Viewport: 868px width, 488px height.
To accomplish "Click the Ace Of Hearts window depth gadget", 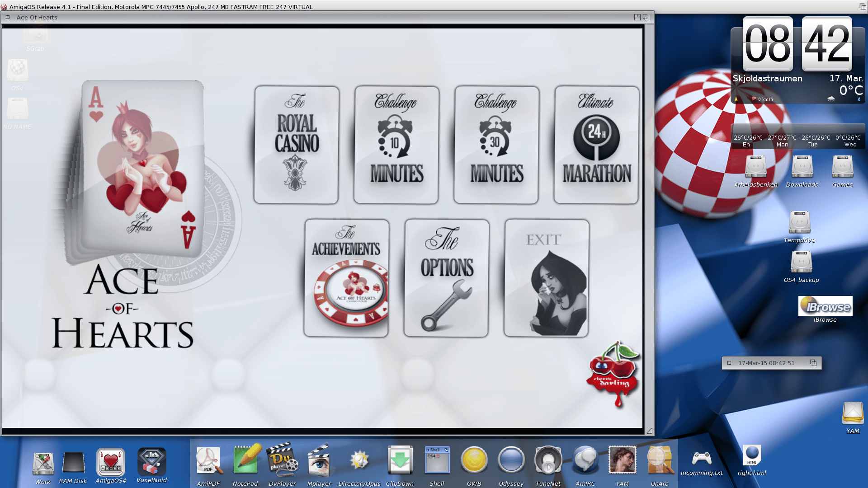I will pyautogui.click(x=646, y=17).
